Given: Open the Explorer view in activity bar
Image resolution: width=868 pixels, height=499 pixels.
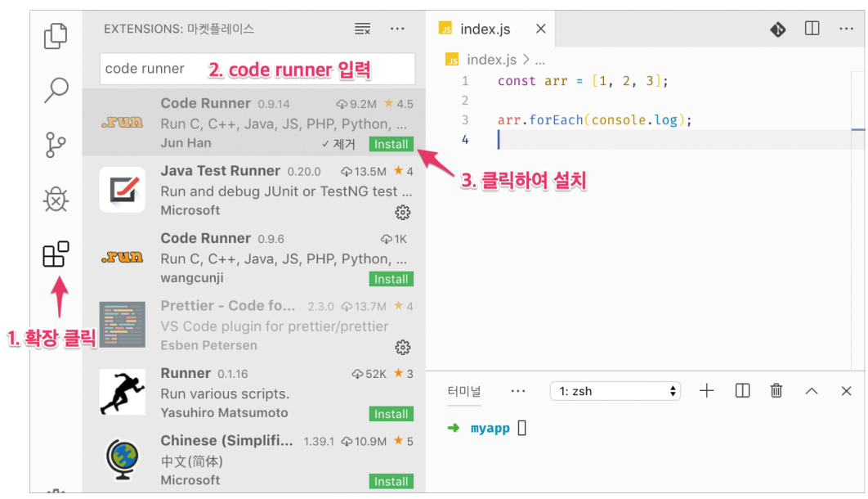Looking at the screenshot, I should coord(56,36).
